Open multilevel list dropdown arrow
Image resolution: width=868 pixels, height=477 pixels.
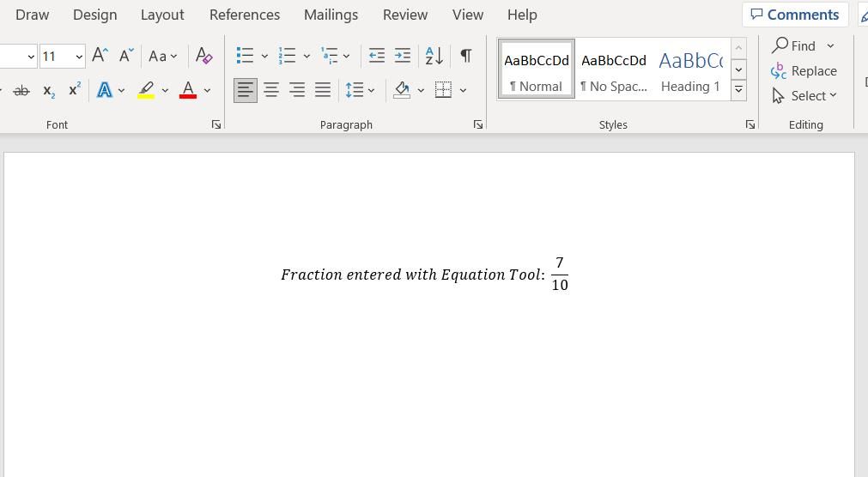[x=347, y=56]
